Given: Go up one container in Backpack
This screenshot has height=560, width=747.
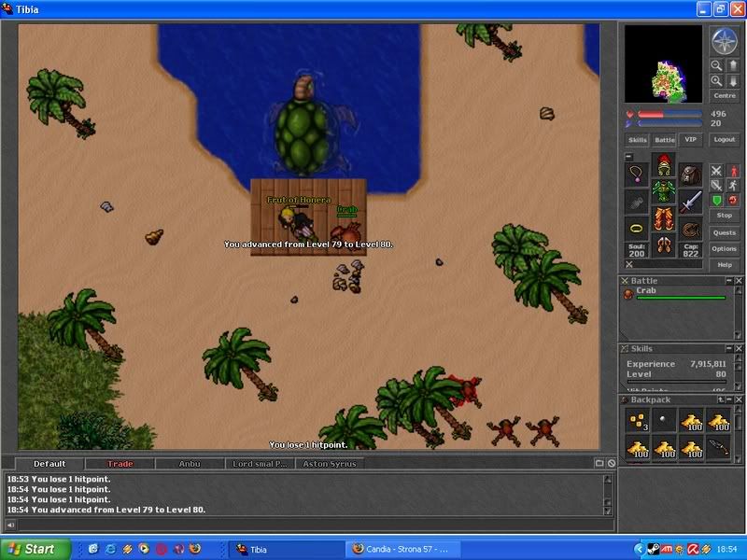Looking at the screenshot, I should [721, 399].
